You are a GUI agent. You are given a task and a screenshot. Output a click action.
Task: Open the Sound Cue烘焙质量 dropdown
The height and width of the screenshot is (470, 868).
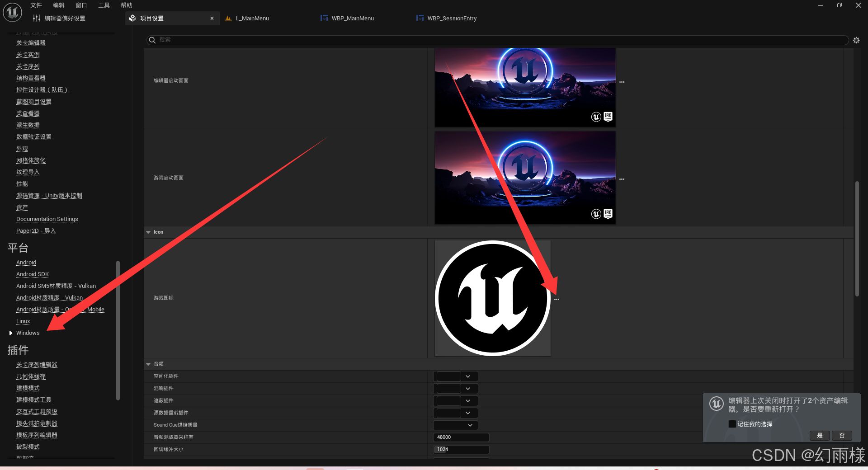(x=456, y=425)
